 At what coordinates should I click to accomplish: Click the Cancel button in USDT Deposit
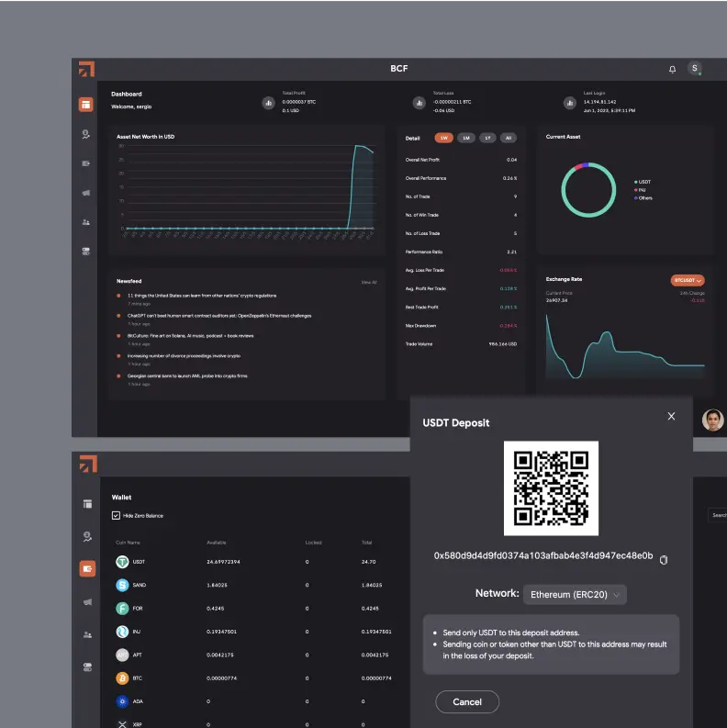467,702
